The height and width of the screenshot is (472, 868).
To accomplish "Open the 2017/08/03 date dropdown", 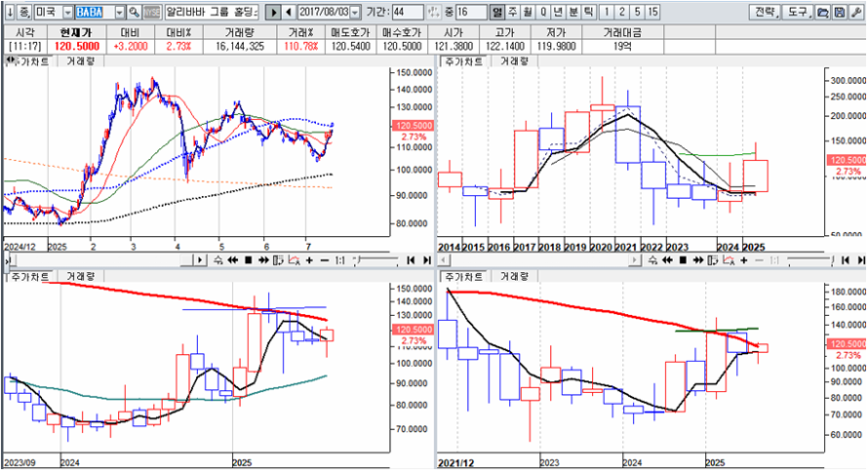I will 355,12.
